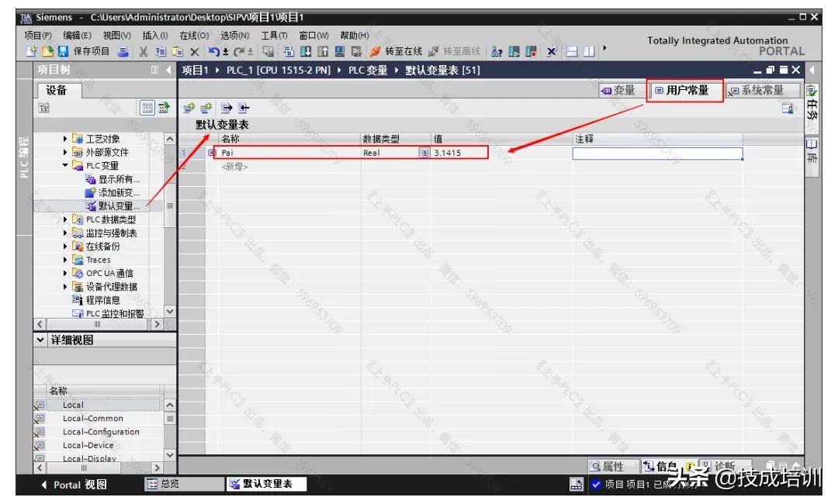Screen dimensions: 838x504
Task: Click the Import icon in table toolbar
Action: coord(244,108)
